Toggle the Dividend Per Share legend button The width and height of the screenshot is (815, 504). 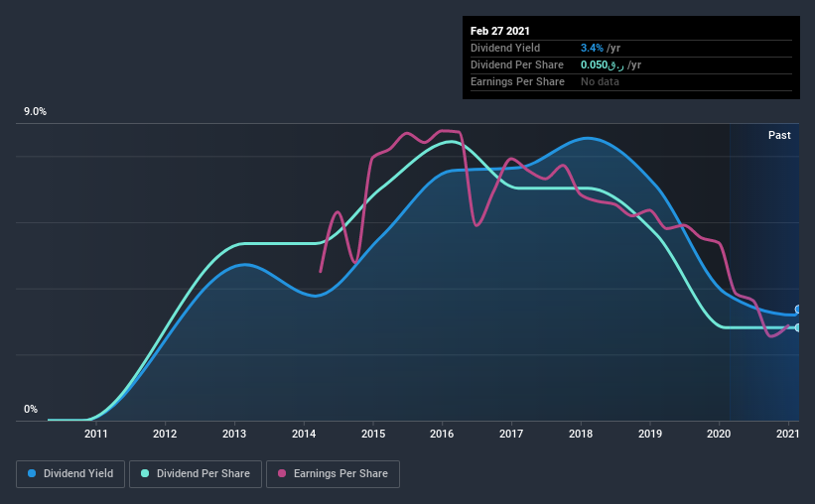196,474
